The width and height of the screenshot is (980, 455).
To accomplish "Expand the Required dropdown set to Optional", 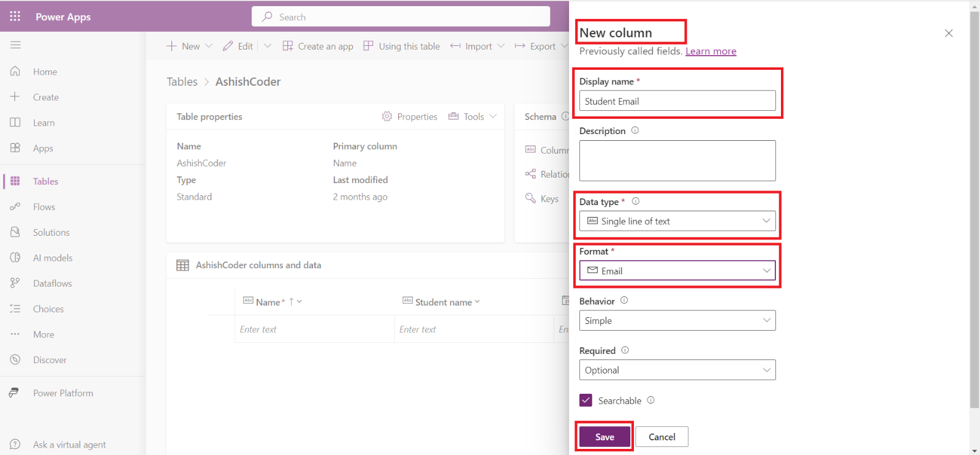I will click(677, 370).
